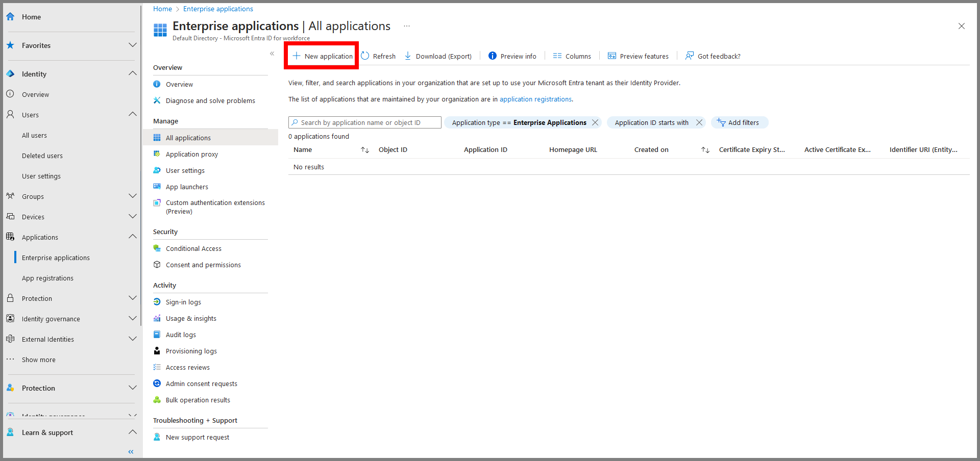This screenshot has width=980, height=461.
Task: Click the Applications grid icon in sidebar
Action: [10, 237]
